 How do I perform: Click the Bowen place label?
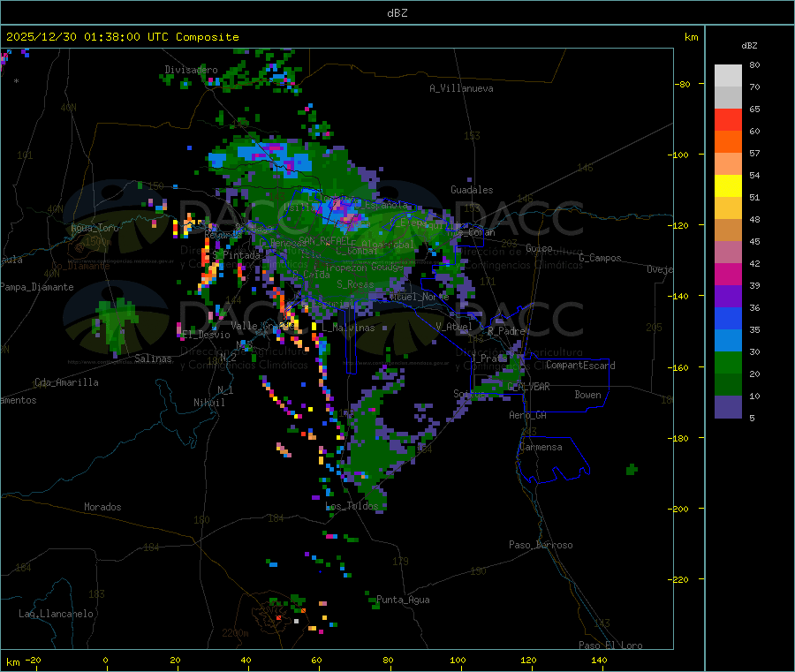point(587,395)
